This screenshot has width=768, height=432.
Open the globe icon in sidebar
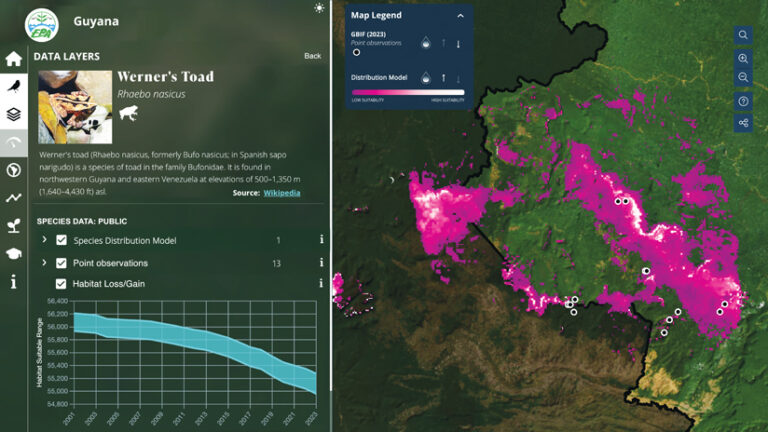[14, 170]
